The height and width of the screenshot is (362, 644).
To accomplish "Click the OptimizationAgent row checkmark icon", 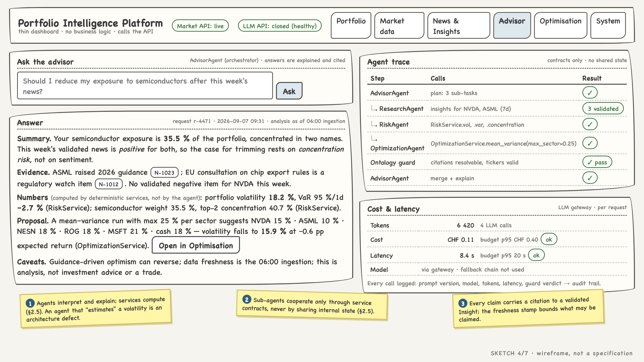I will [x=590, y=143].
